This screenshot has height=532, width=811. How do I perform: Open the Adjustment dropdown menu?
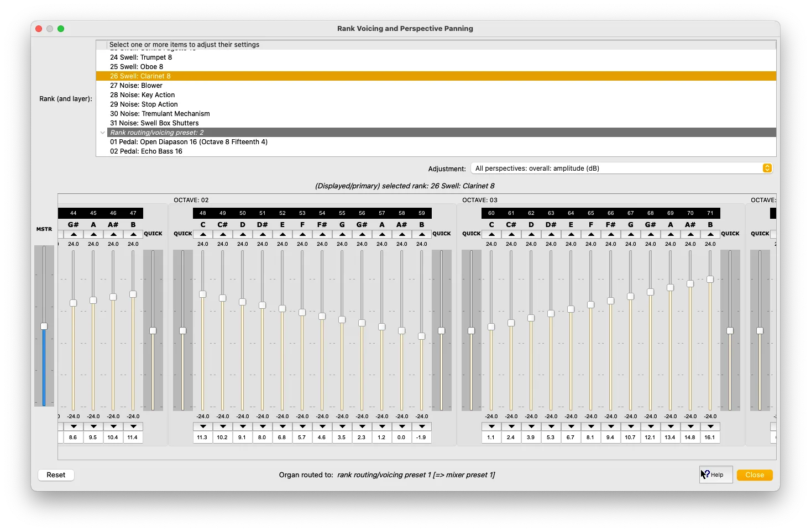pos(622,168)
